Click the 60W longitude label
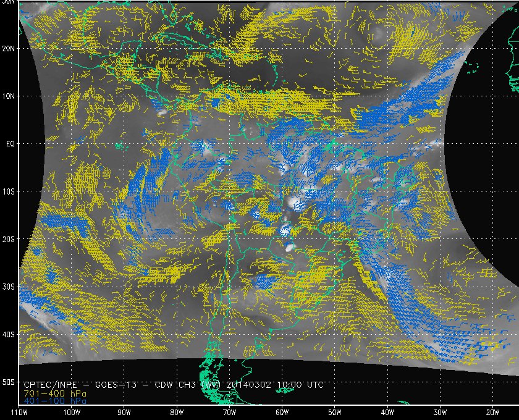 [282, 413]
